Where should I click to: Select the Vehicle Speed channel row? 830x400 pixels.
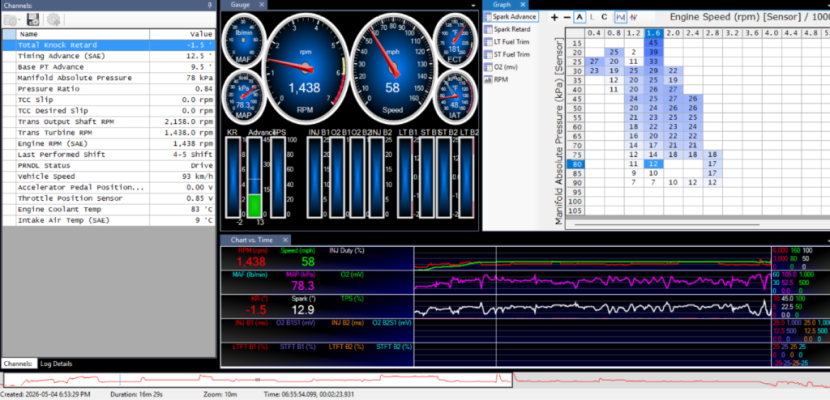pyautogui.click(x=109, y=176)
